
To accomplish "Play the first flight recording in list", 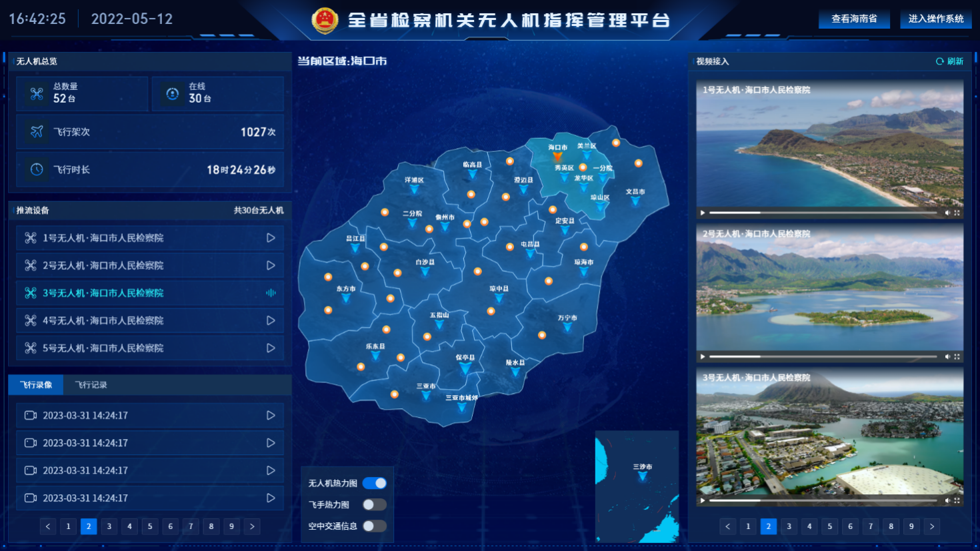I will coord(271,415).
